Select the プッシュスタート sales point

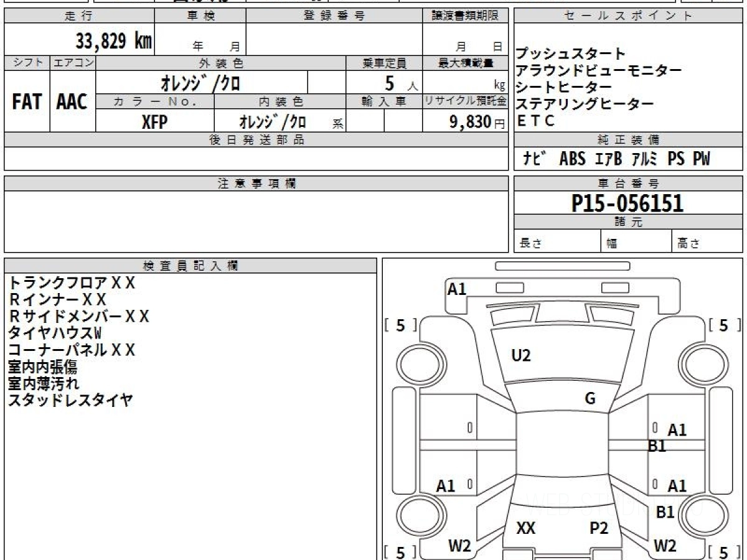[x=571, y=54]
